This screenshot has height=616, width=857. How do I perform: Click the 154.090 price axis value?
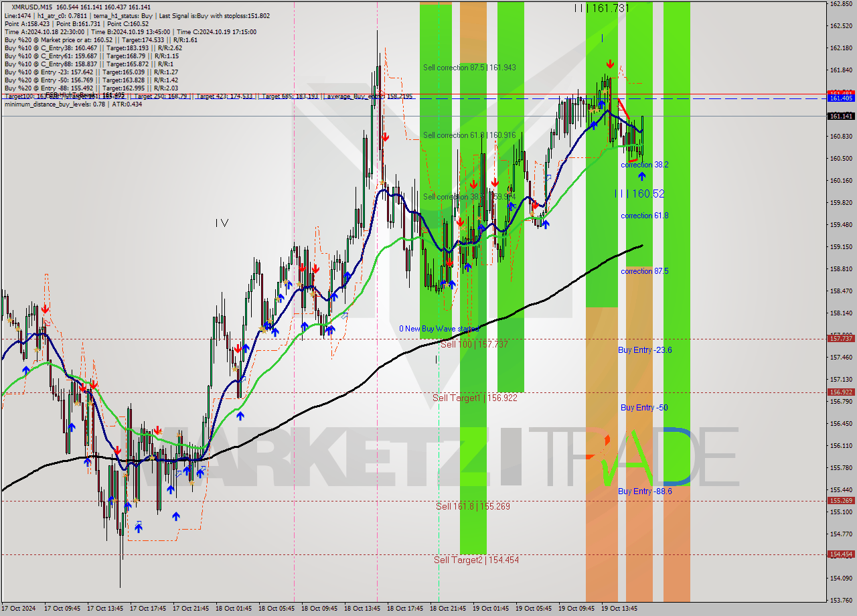[841, 578]
